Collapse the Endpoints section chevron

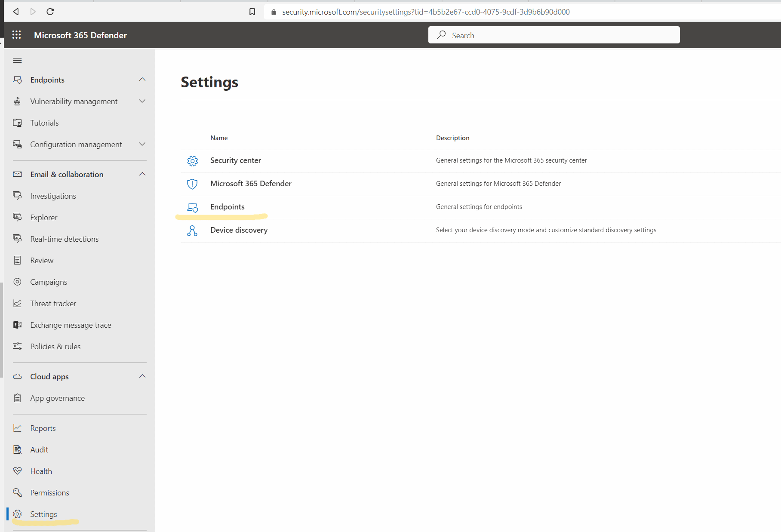pyautogui.click(x=142, y=79)
